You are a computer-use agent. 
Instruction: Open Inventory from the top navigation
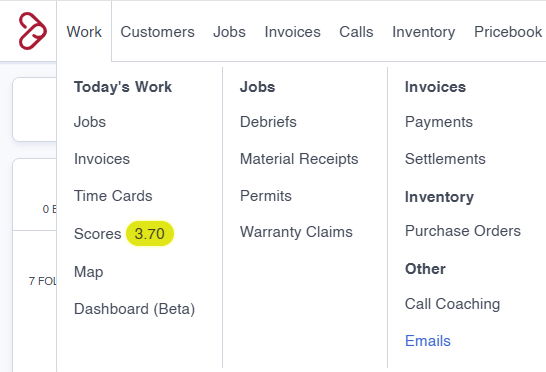point(424,32)
